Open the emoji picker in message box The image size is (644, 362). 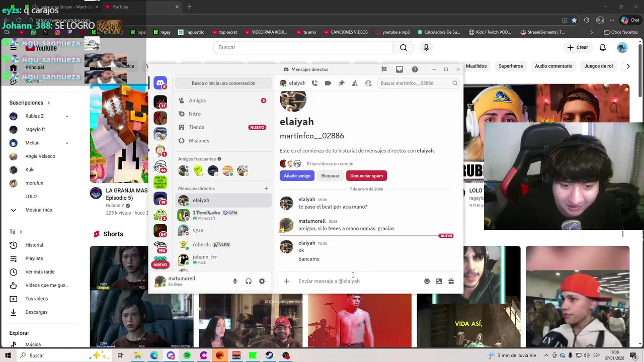click(x=427, y=281)
